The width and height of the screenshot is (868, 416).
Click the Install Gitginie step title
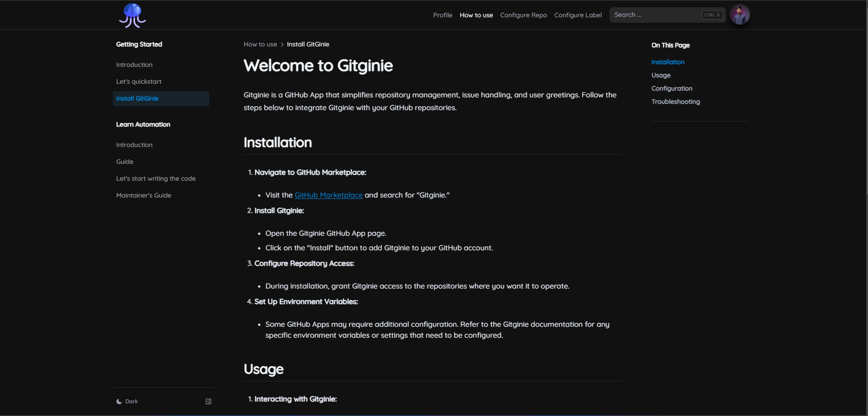tap(279, 210)
